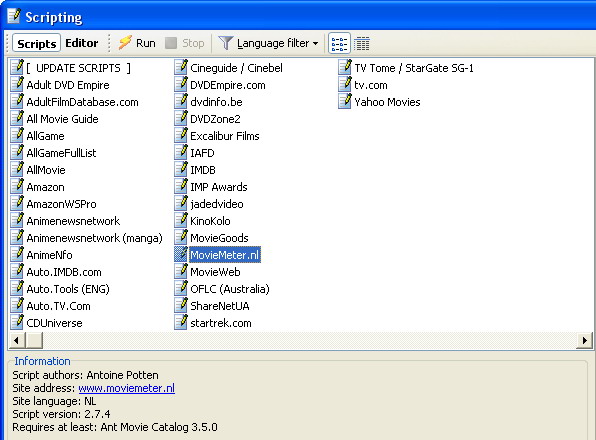Select the MovieMeter.nl script
Screen dimensions: 596x440
point(225,255)
